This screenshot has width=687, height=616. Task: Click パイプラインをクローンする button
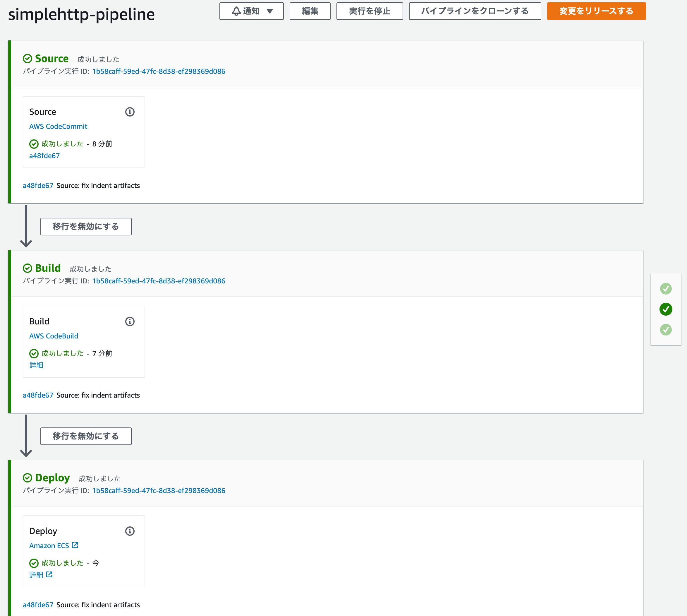475,11
